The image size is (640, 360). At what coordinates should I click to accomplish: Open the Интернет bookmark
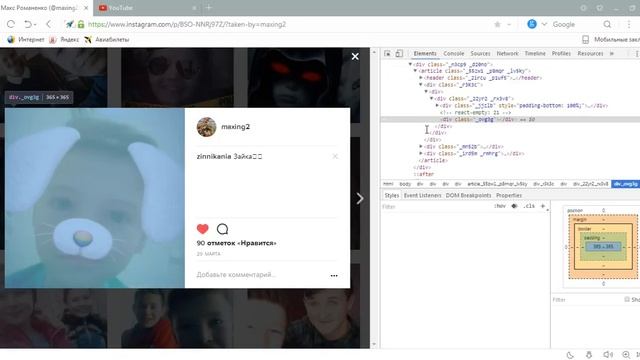click(26, 40)
